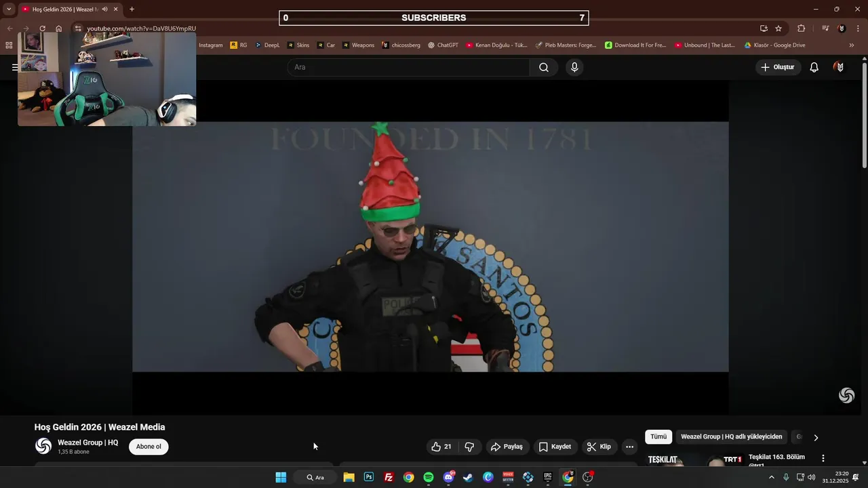Open more actions three-dot menu under video
This screenshot has height=488, width=868.
(629, 447)
